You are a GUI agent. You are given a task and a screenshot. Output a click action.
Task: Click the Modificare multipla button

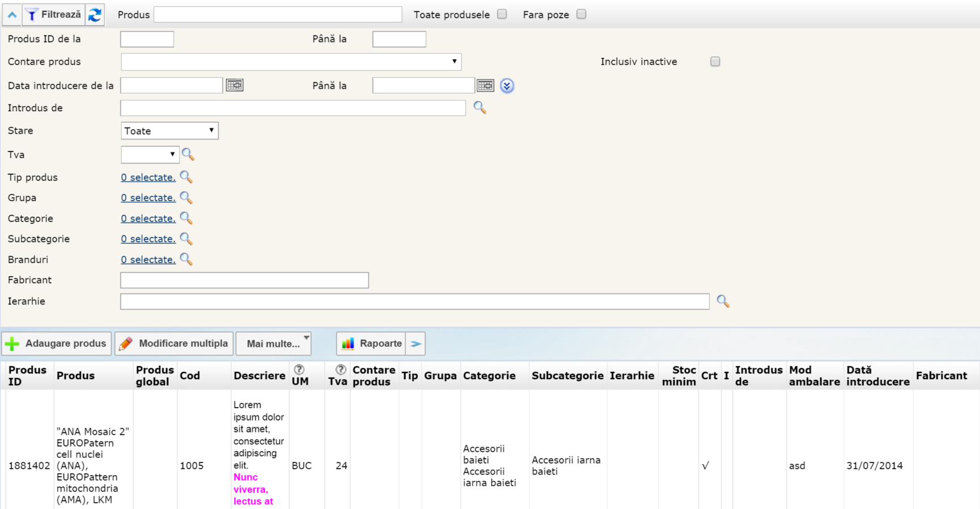tap(174, 343)
